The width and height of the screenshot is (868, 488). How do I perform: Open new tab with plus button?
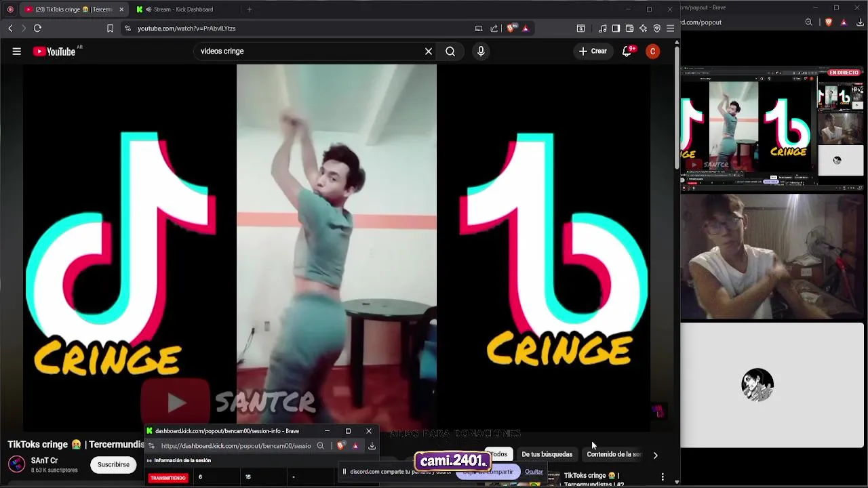(x=250, y=9)
